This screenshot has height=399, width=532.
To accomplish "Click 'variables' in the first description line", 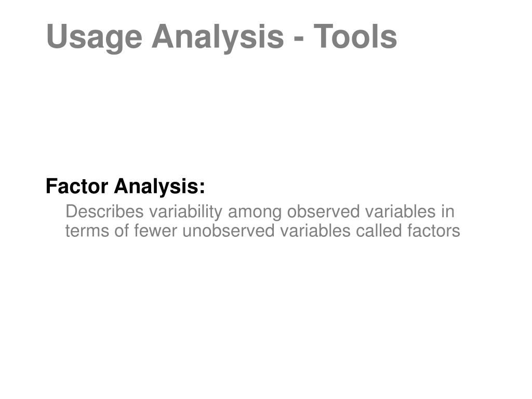I will click(x=401, y=211).
